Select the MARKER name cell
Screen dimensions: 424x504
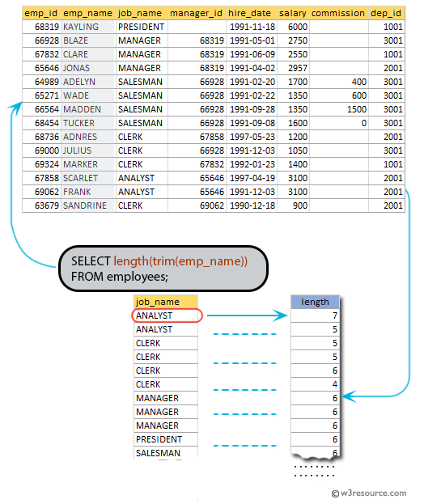click(x=87, y=164)
